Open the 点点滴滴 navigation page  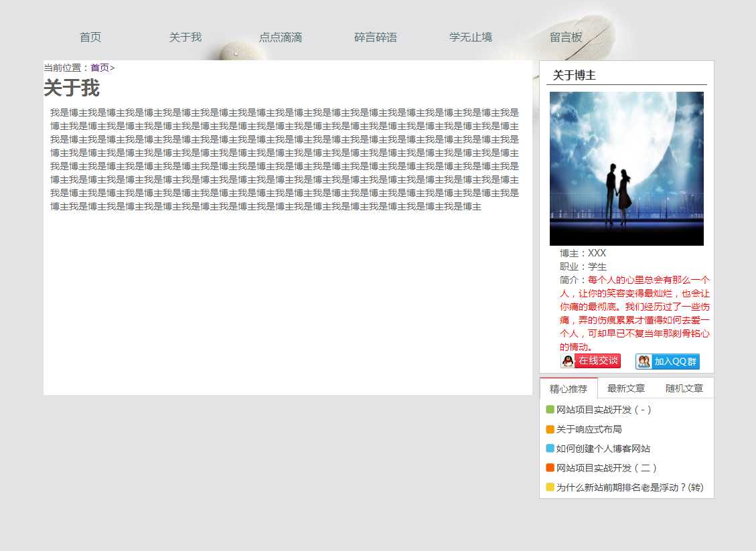pos(281,37)
